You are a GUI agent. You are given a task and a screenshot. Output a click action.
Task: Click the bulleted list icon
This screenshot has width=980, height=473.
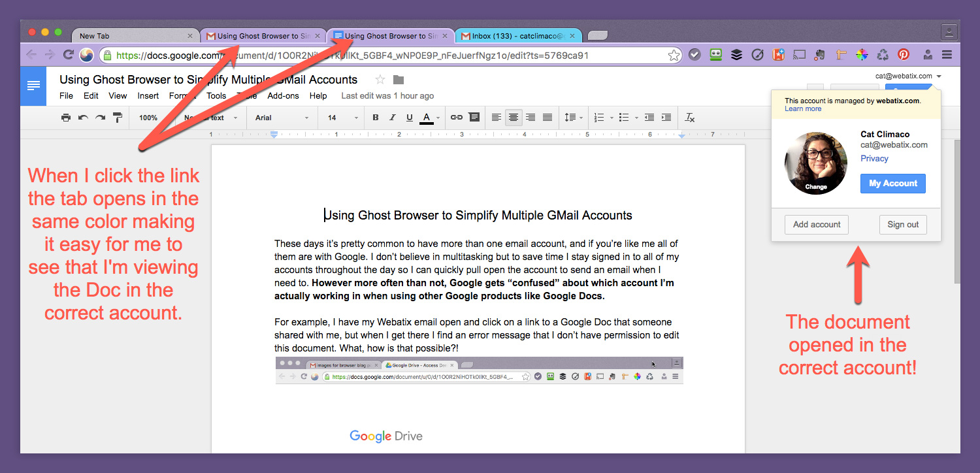624,118
